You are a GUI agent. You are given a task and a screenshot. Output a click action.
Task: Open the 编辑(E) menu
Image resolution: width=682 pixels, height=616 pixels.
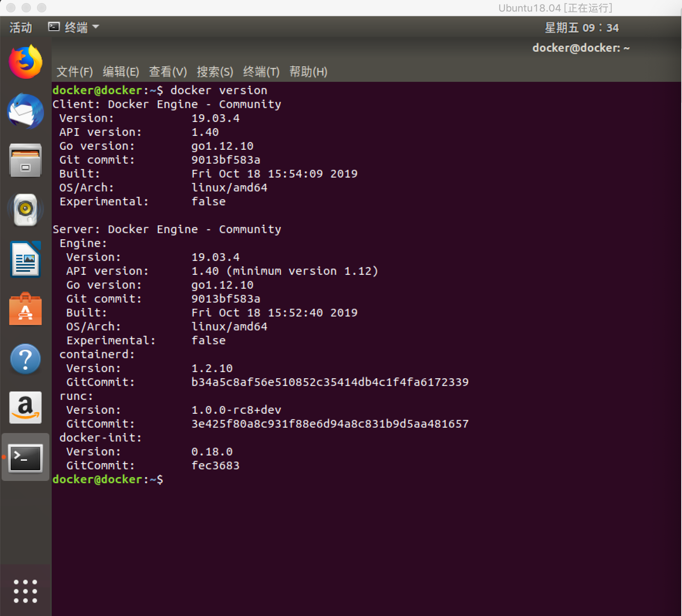coord(121,72)
